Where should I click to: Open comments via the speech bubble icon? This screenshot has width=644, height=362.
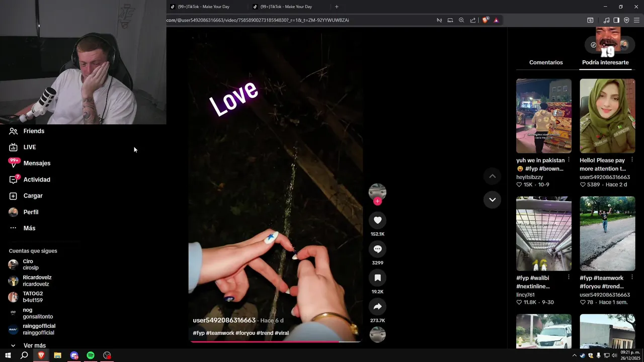pyautogui.click(x=377, y=249)
